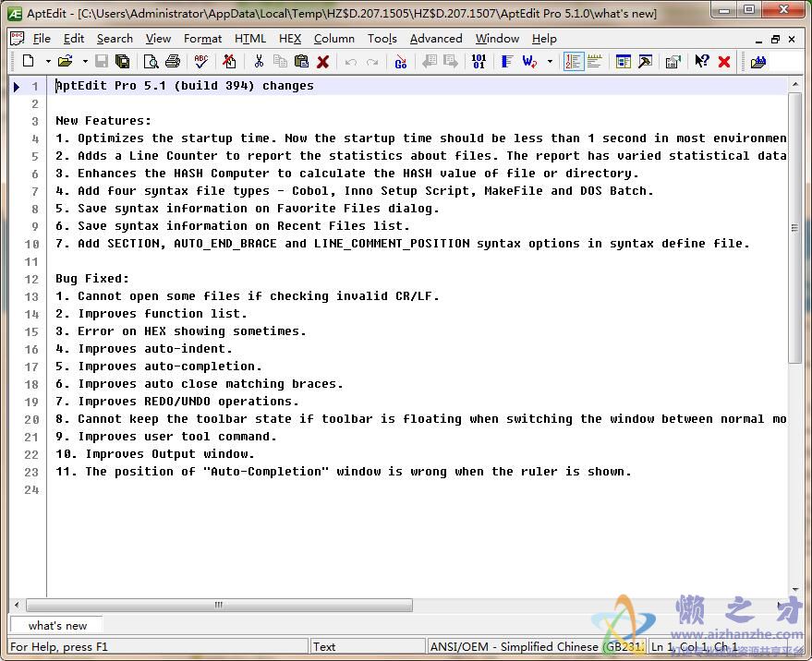The width and height of the screenshot is (812, 661).
Task: Click the Open file folder icon
Action: coord(66,62)
